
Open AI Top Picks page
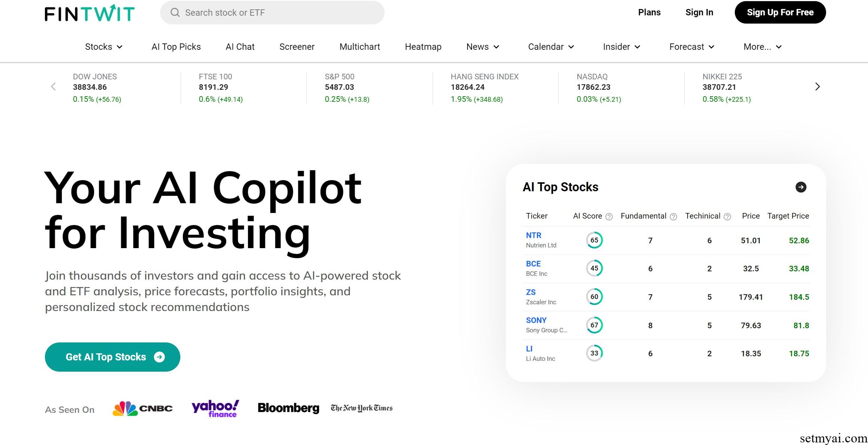coord(176,47)
